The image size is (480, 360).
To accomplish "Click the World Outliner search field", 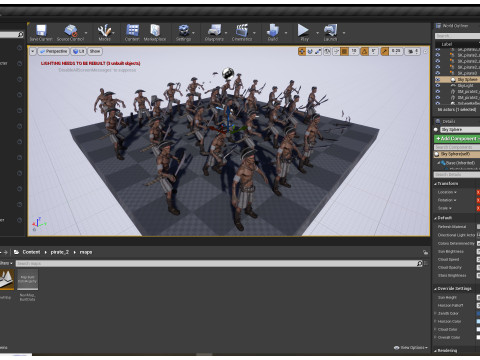I will coord(457,36).
